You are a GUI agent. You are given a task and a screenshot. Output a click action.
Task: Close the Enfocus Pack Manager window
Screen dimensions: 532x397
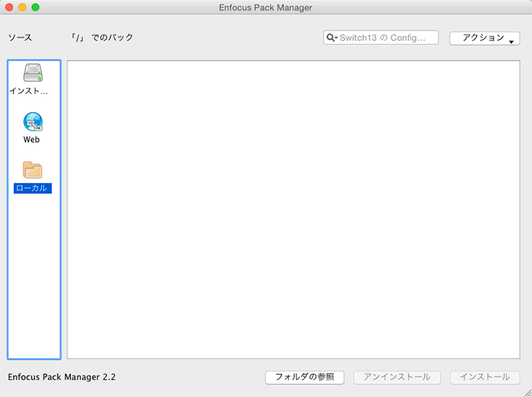[9, 7]
